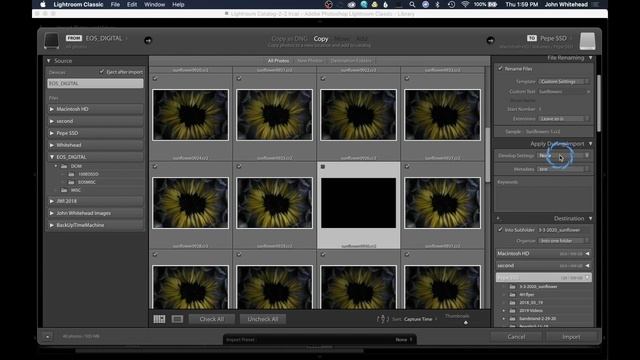Uncheck fourth thumbnail checkbox in top row
The image size is (640, 360).
[x=407, y=78]
